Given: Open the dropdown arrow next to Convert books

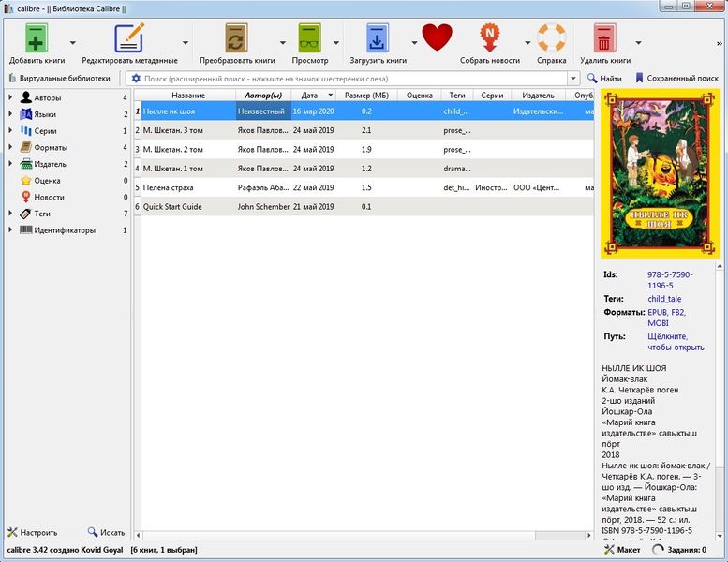Looking at the screenshot, I should (x=282, y=43).
